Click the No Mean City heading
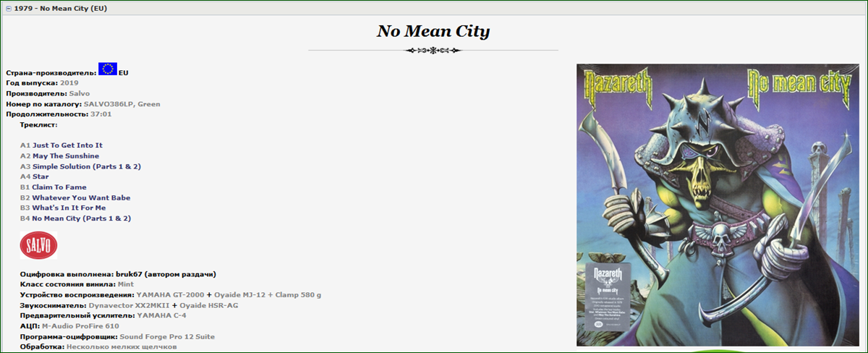Viewport: 868px width, 353px height. point(433,31)
